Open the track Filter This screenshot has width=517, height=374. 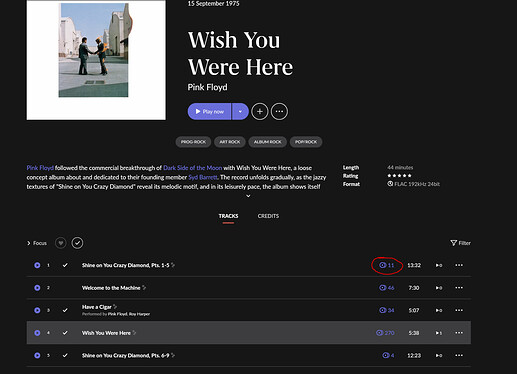tap(460, 243)
